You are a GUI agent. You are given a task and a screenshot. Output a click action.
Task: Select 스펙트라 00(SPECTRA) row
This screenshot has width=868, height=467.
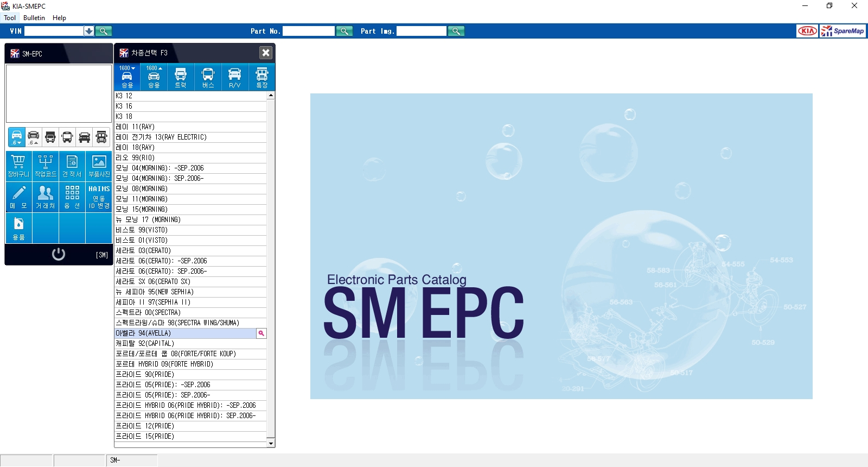190,312
